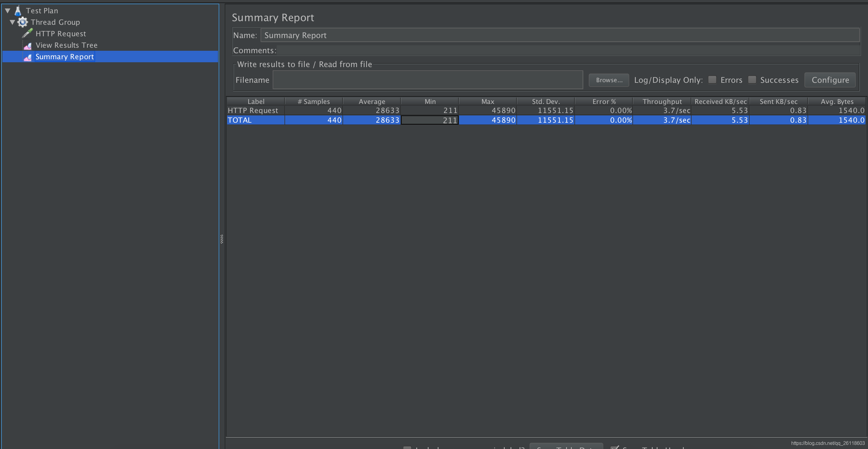The image size is (868, 449).
Task: Click the Browse button to select file
Action: (608, 79)
